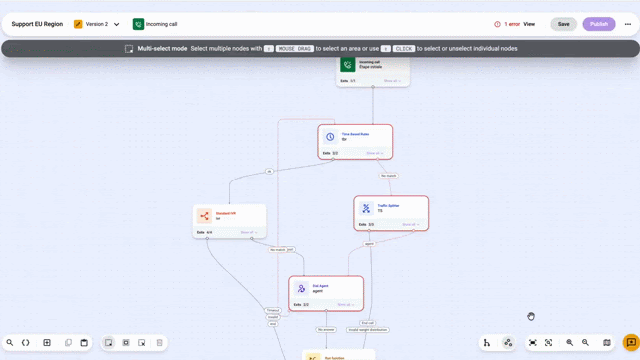Click the select-all nodes icon
This screenshot has height=360, width=640.
click(x=126, y=342)
